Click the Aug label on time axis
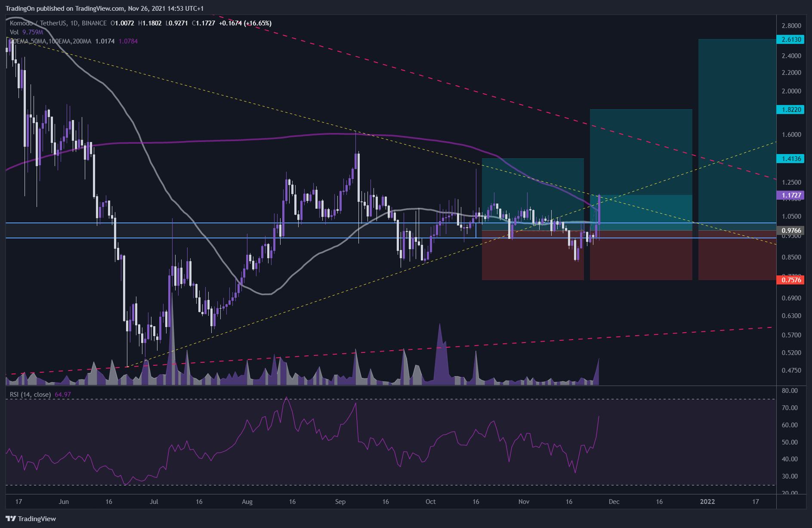 click(247, 502)
